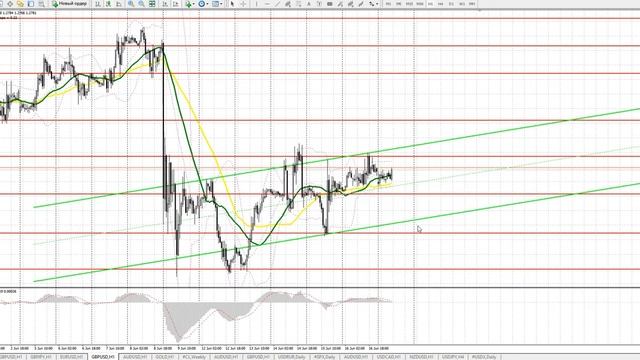This screenshot has width=640, height=360.
Task: Select the vertical line tool
Action: click(x=256, y=4)
